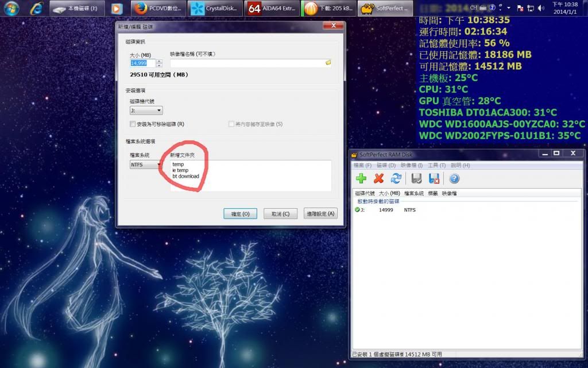Open the 說明 (H) menu in RAM Disk
The image size is (588, 368).
(460, 165)
